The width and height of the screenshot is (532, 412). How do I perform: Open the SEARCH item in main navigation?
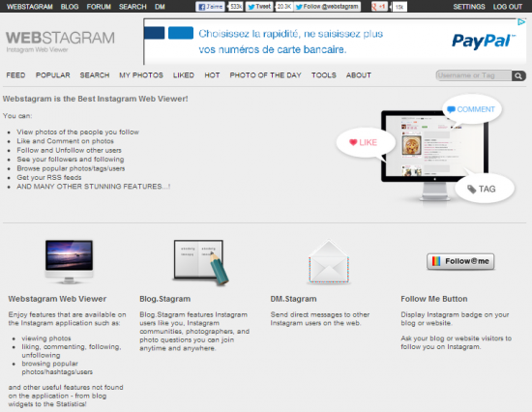(95, 75)
